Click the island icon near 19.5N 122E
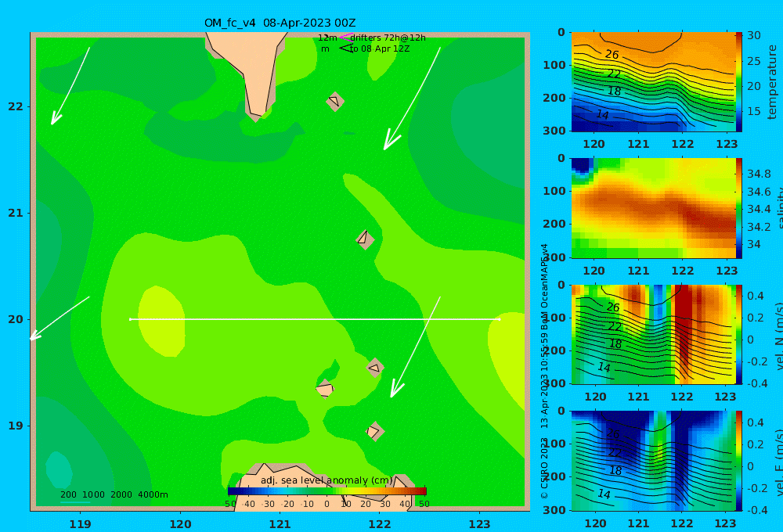This screenshot has height=532, width=783. coord(374,368)
